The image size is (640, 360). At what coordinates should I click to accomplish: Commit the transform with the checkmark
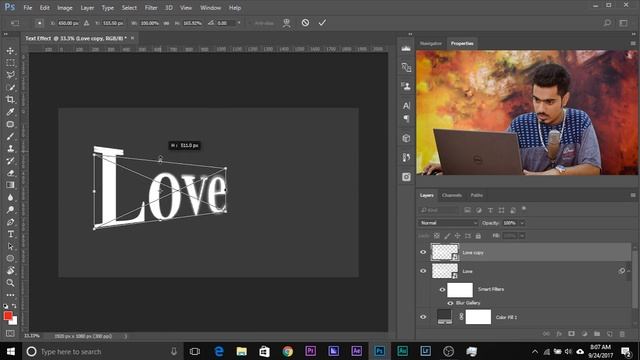[322, 22]
